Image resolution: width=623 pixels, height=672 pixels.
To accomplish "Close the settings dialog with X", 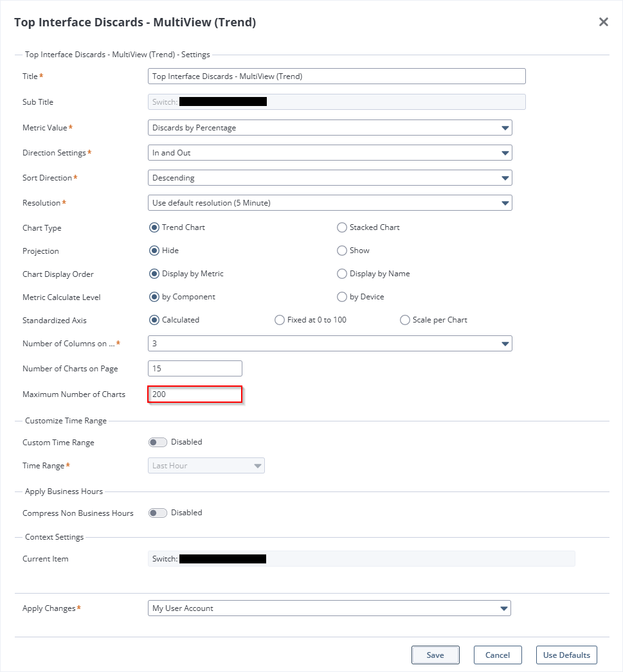I will point(603,22).
